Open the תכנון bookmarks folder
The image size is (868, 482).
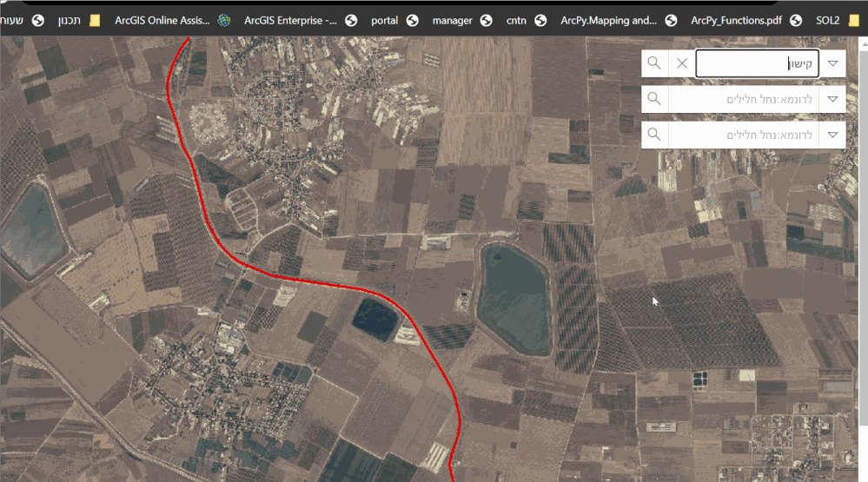click(79, 21)
